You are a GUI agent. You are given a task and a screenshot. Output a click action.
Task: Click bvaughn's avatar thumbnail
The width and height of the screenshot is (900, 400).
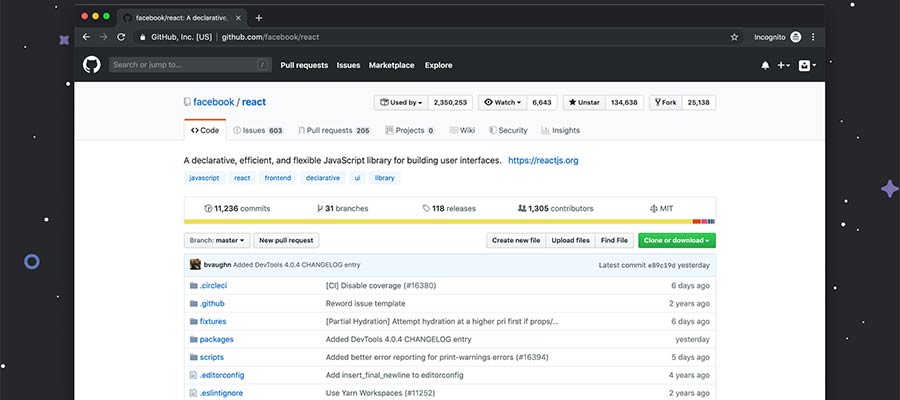point(194,265)
